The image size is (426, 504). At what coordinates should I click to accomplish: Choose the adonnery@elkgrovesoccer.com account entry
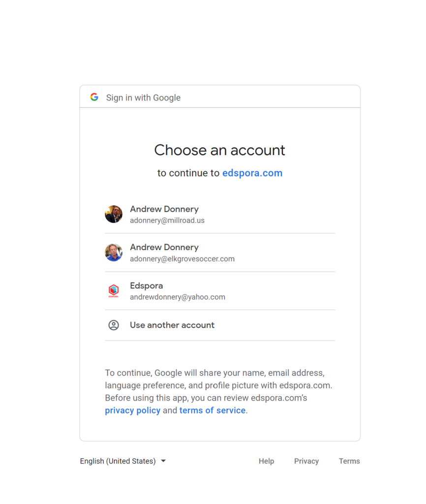(220, 252)
